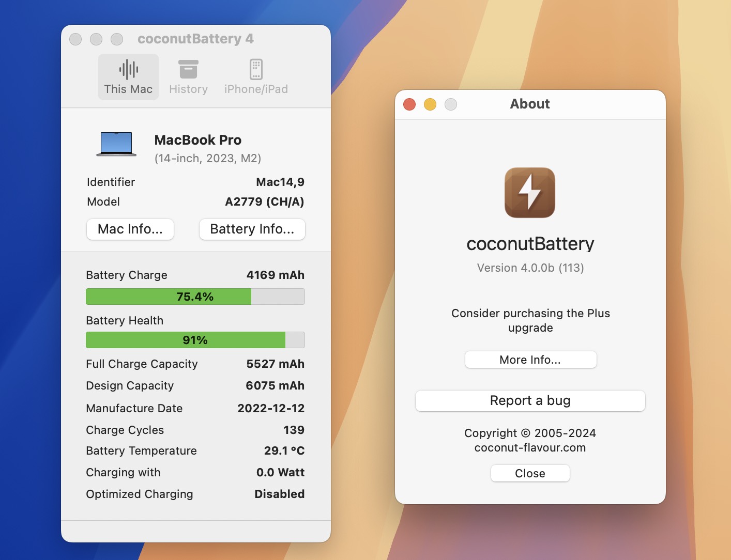Click the More Info... button

pyautogui.click(x=530, y=360)
